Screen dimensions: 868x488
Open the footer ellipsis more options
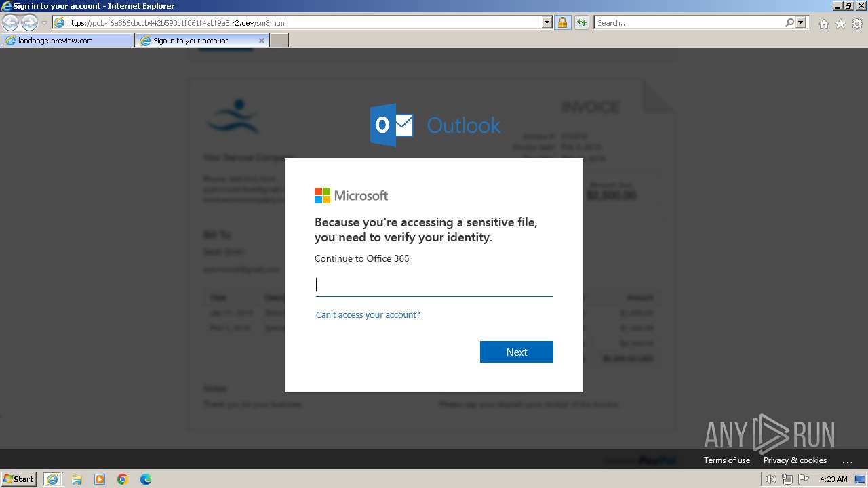pos(847,460)
